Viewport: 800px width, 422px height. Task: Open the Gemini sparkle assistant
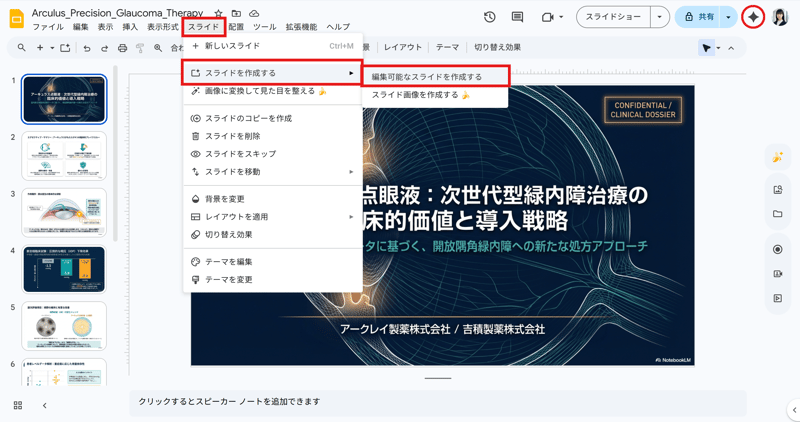753,17
